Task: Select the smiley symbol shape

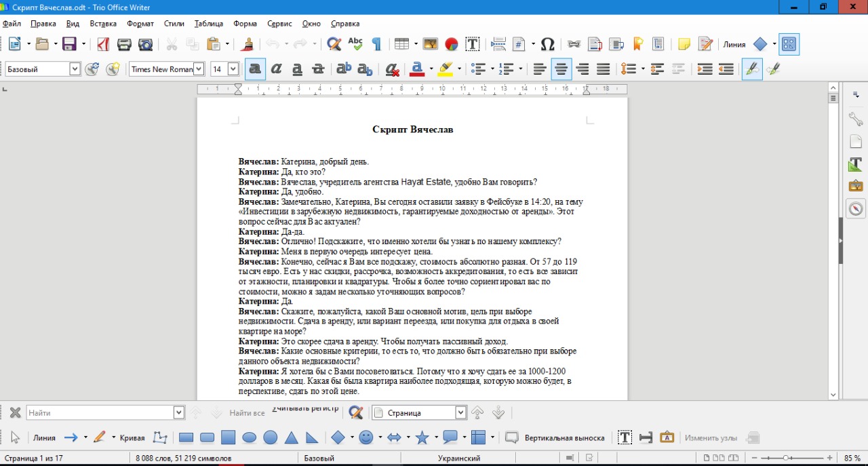Action: coord(366,438)
